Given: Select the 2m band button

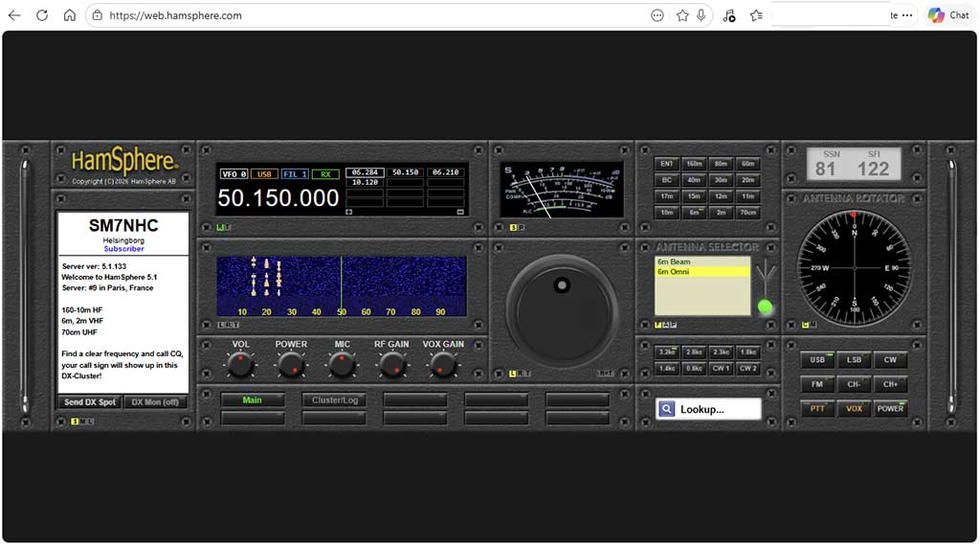Looking at the screenshot, I should point(721,213).
